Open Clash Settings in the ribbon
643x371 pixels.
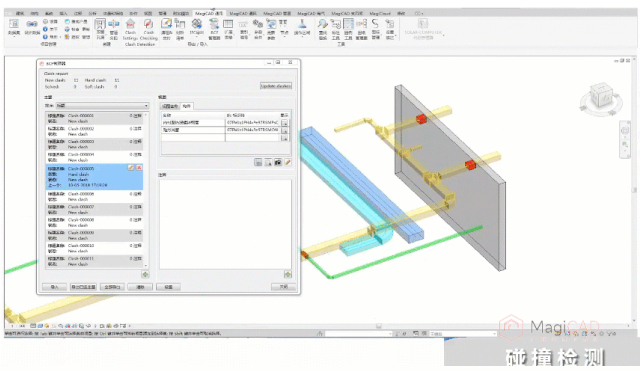pyautogui.click(x=130, y=30)
